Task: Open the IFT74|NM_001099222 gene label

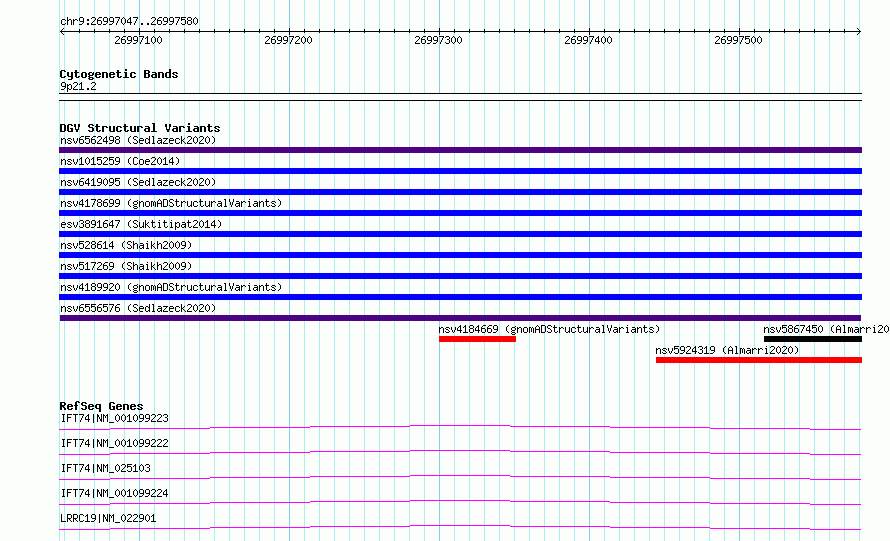Action: click(114, 443)
